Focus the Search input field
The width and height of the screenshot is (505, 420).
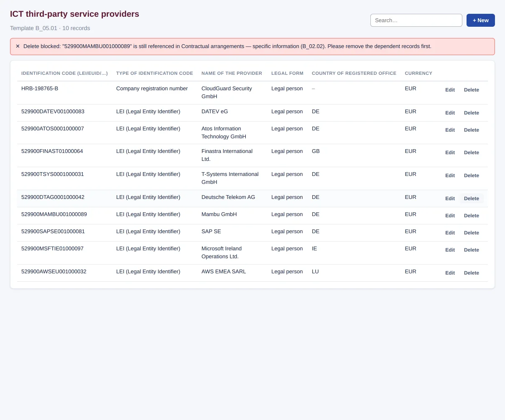[416, 20]
